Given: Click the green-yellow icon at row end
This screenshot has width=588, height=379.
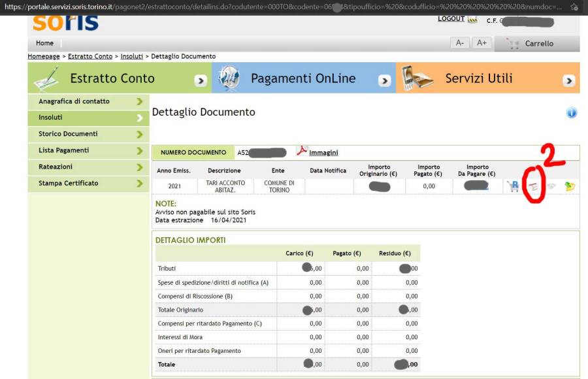Looking at the screenshot, I should coord(570,187).
